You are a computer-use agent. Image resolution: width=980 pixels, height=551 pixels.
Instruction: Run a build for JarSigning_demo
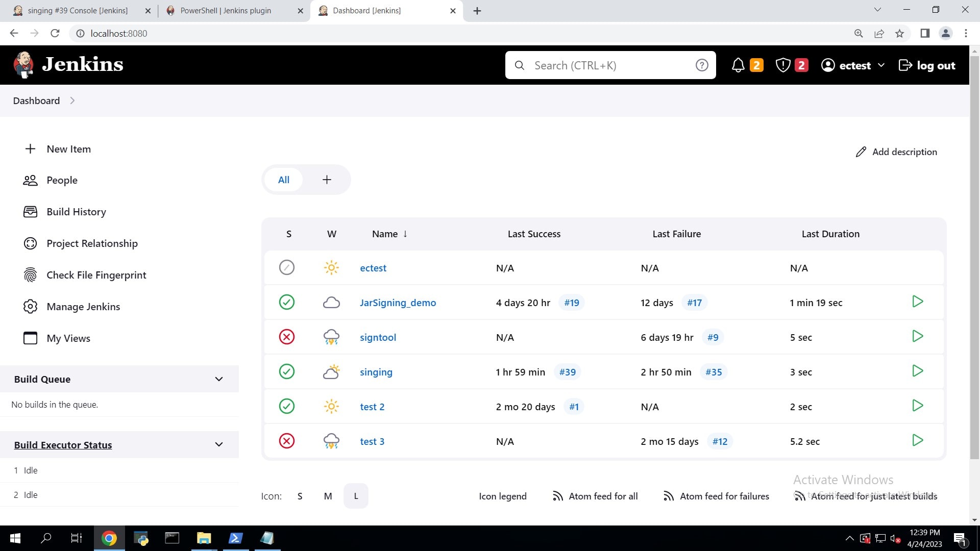click(x=917, y=302)
